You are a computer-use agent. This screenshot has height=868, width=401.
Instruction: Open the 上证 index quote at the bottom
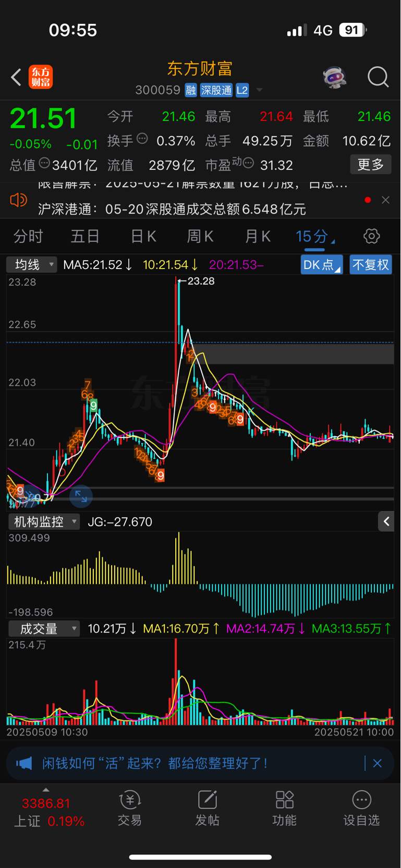[49, 812]
